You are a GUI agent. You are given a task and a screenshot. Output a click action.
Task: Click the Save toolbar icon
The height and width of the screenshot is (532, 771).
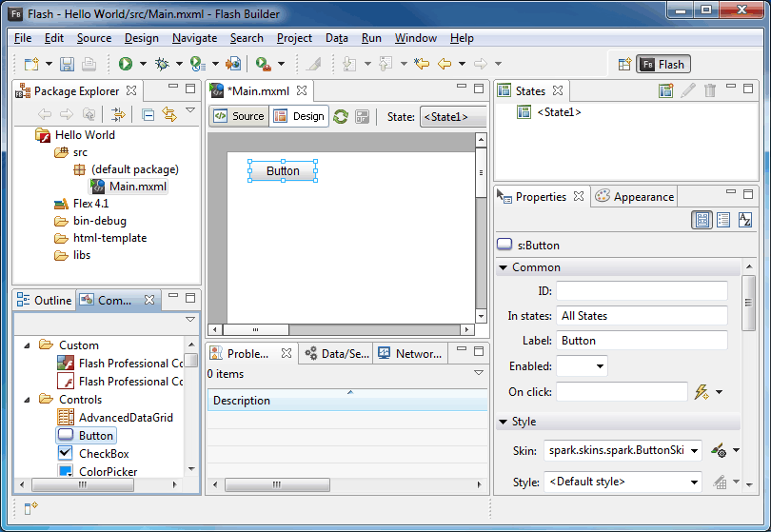point(67,64)
